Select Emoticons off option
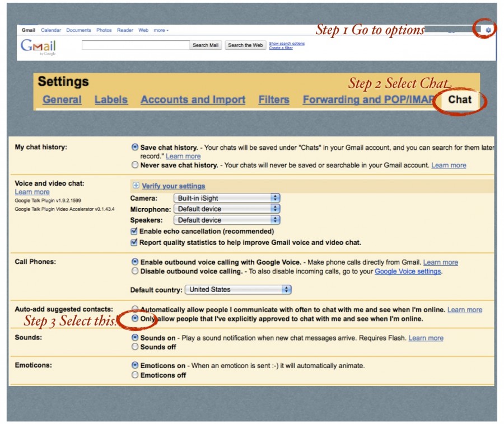The image size is (504, 424). (x=134, y=375)
